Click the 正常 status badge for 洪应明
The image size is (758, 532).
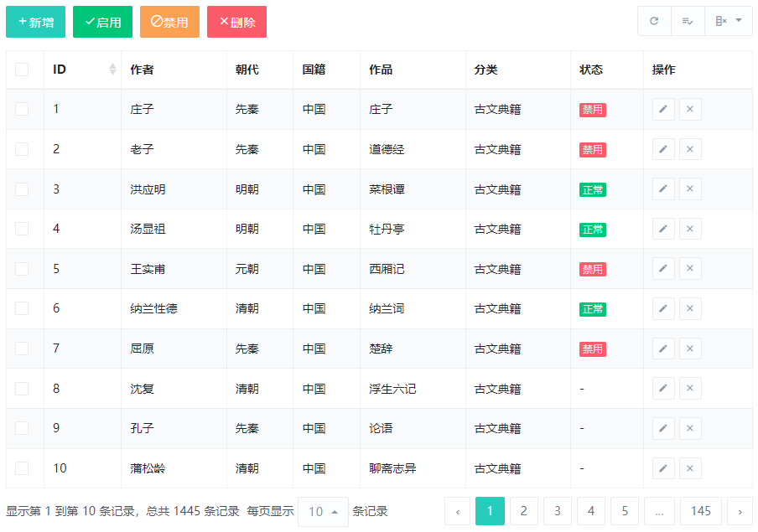point(593,190)
